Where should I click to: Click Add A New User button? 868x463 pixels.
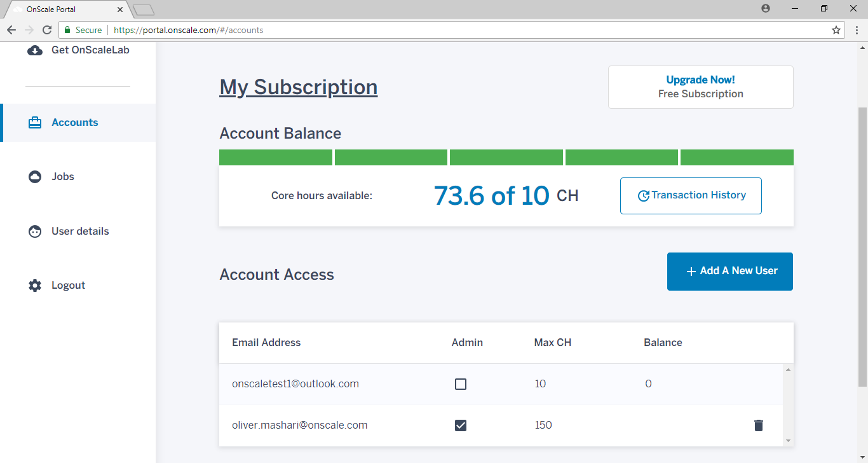[x=730, y=272]
